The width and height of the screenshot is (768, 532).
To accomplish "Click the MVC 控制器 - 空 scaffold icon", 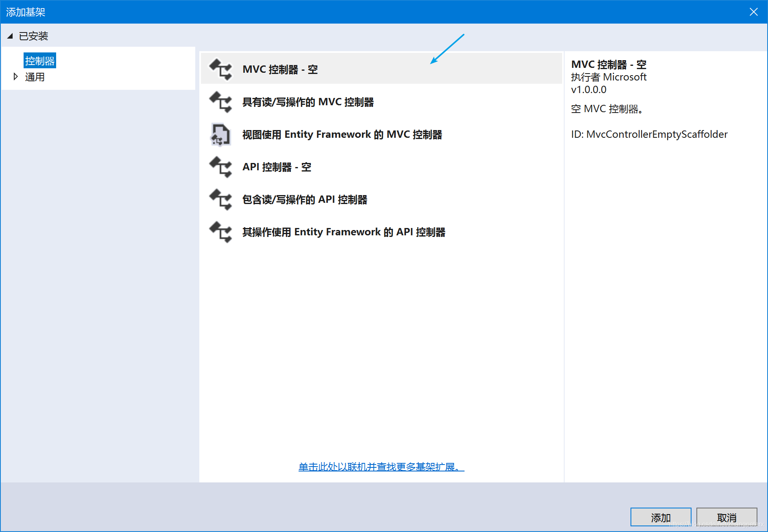I will click(220, 69).
